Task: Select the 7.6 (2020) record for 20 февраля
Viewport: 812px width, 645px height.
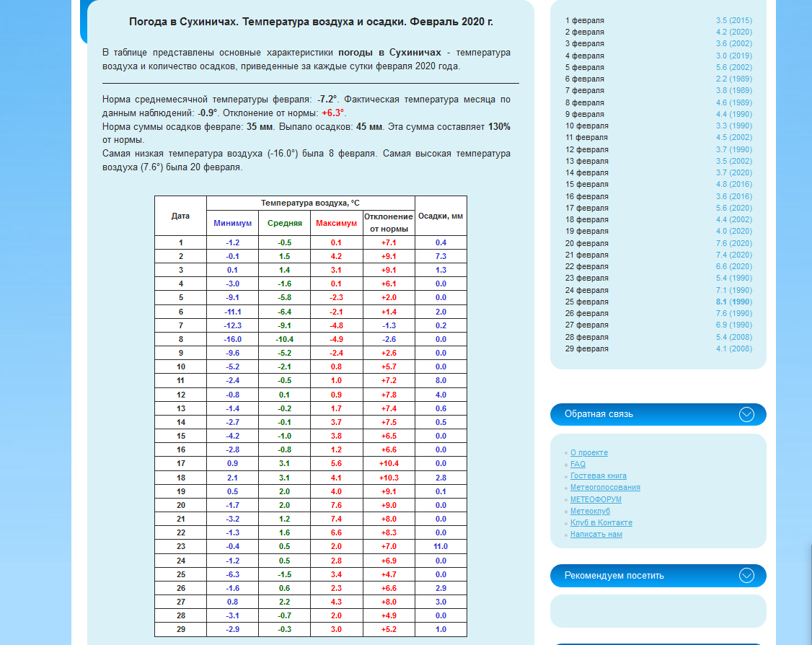Action: (733, 243)
